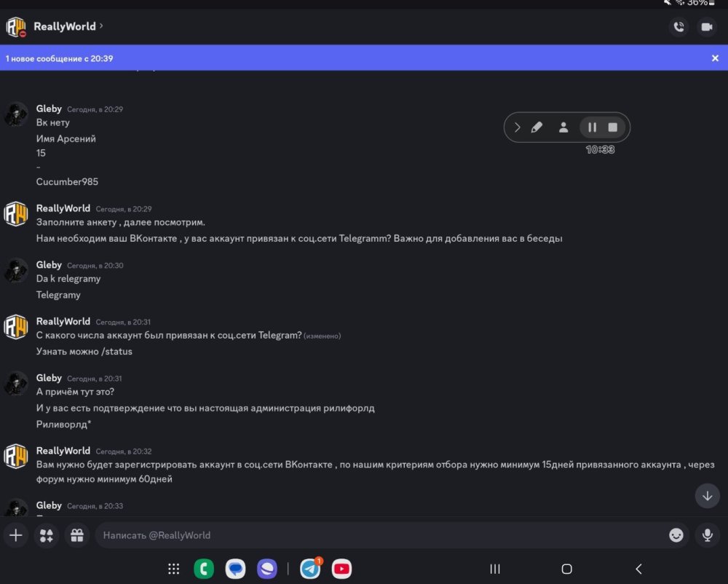Tap the home navigation button
728x584 pixels.
pyautogui.click(x=566, y=569)
